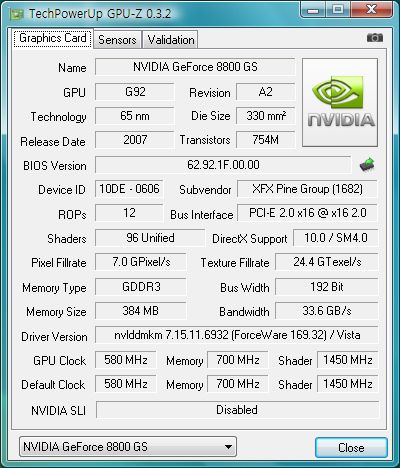Screen dimensions: 400x468
Task: Click GPU Clock row Memory field 700 MHz
Action: tap(238, 360)
